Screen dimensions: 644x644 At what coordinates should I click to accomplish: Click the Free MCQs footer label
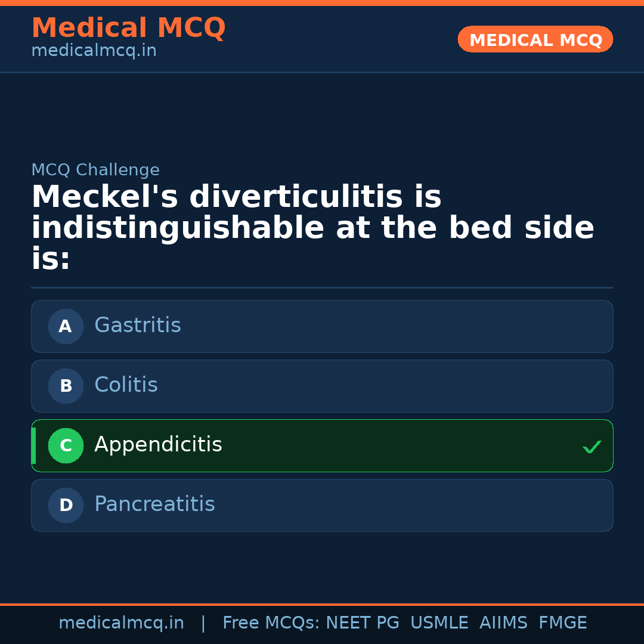click(x=271, y=623)
